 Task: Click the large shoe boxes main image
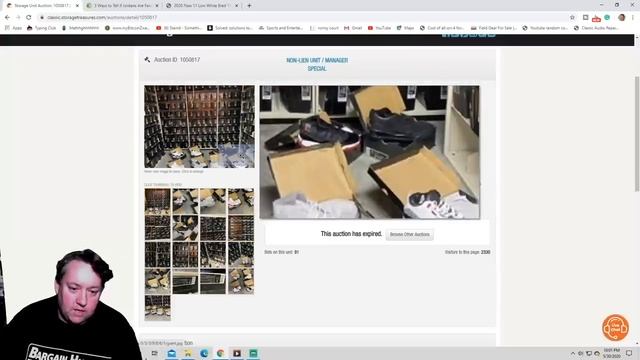click(370, 152)
